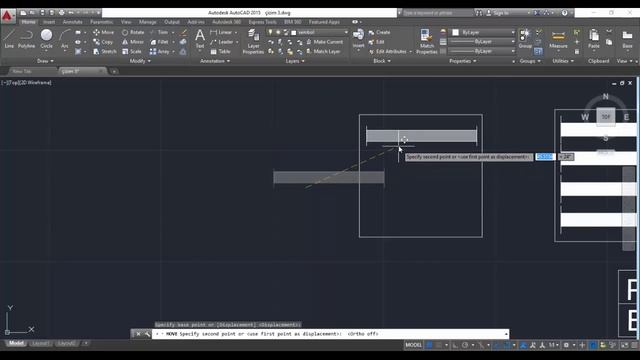Expand the Utilities panel
Viewport: 640px width, 360px height.
point(563,61)
